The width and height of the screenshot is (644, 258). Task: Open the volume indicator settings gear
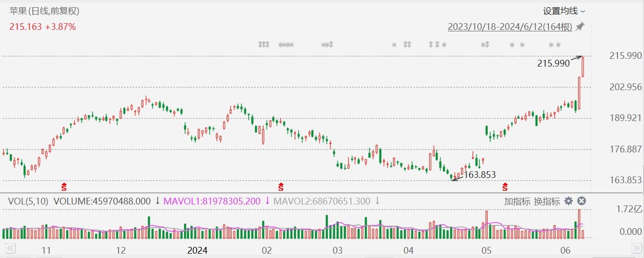tap(569, 201)
